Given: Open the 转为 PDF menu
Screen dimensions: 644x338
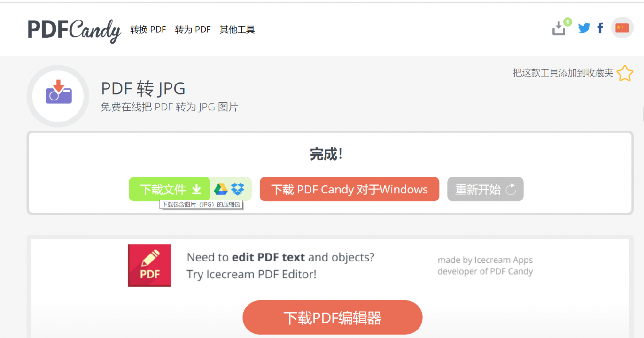Looking at the screenshot, I should (193, 30).
